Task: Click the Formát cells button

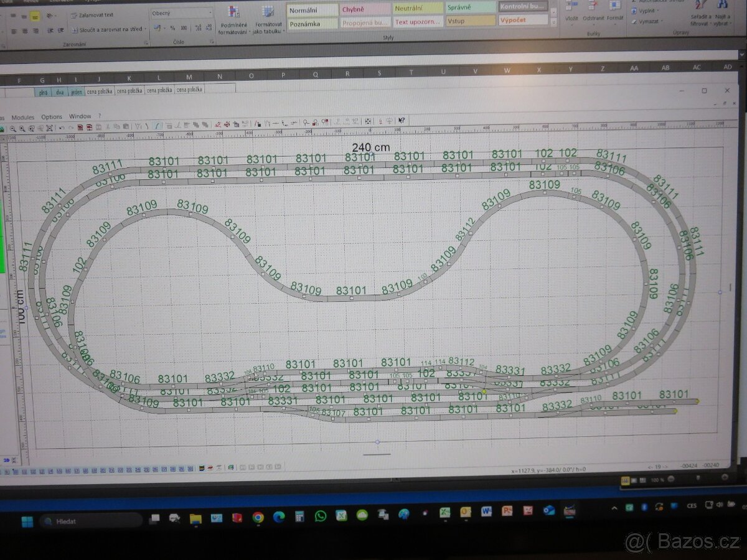Action: [x=615, y=11]
